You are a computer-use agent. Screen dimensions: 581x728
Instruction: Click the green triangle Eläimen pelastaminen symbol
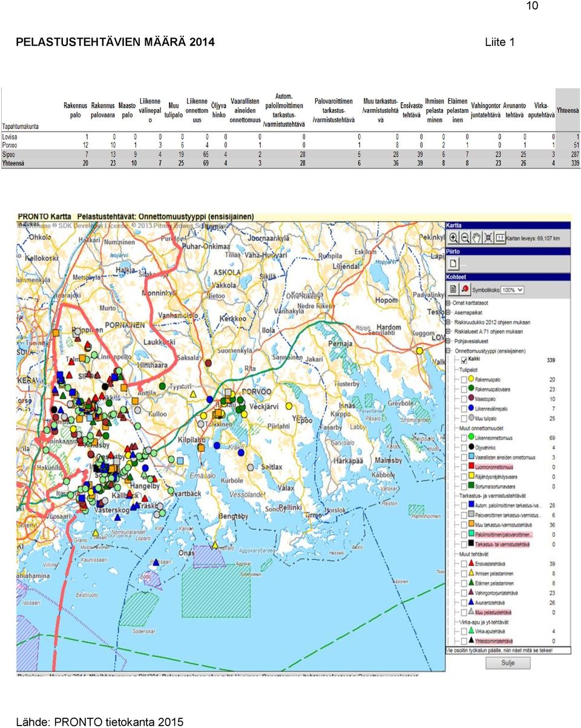point(471,583)
